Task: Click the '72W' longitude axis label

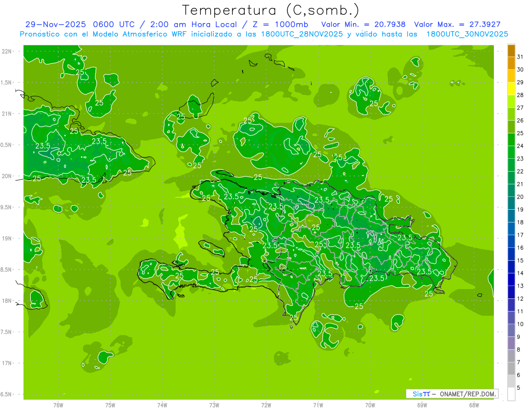Action: tap(266, 405)
